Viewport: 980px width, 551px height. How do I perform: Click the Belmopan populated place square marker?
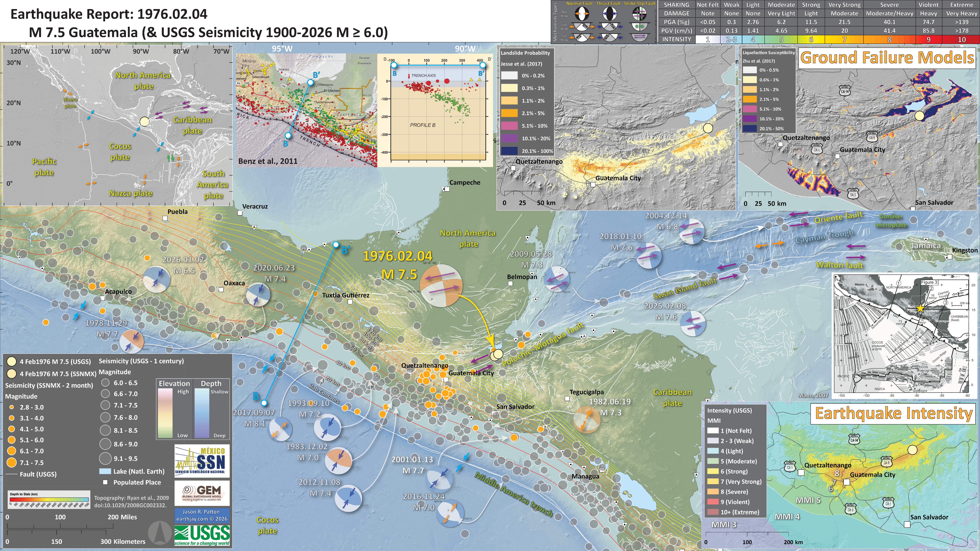point(511,283)
